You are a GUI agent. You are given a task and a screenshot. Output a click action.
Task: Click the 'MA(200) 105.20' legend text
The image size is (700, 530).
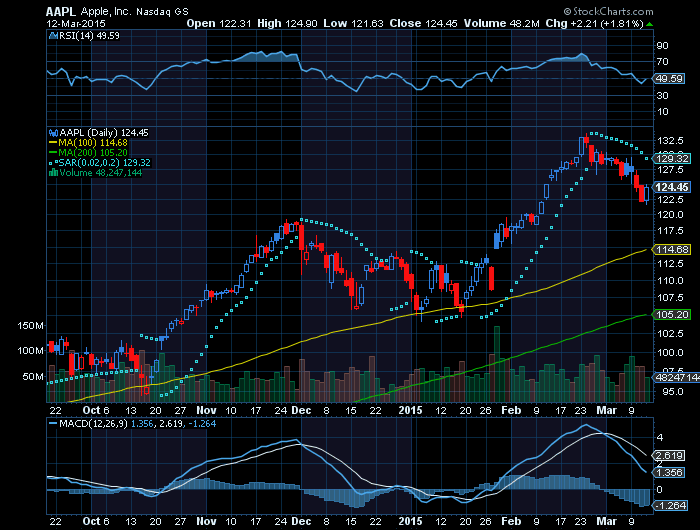(x=93, y=153)
